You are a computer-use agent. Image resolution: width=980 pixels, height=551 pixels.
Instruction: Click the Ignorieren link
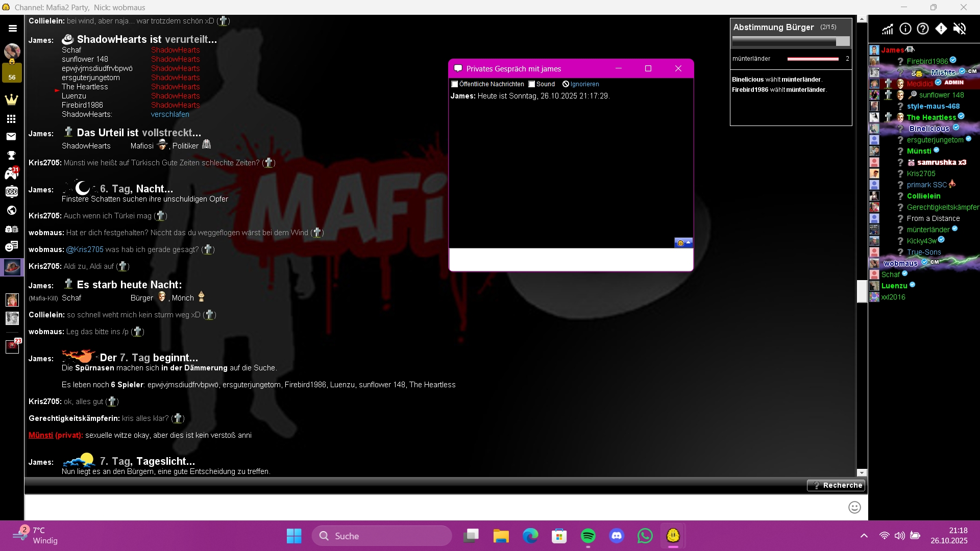pos(584,84)
